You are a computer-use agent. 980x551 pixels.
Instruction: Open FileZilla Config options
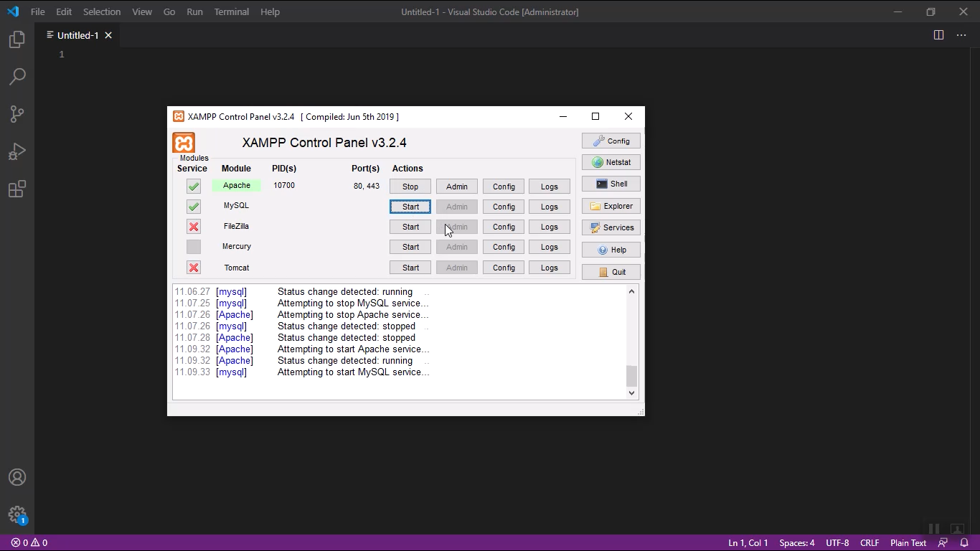click(x=504, y=227)
